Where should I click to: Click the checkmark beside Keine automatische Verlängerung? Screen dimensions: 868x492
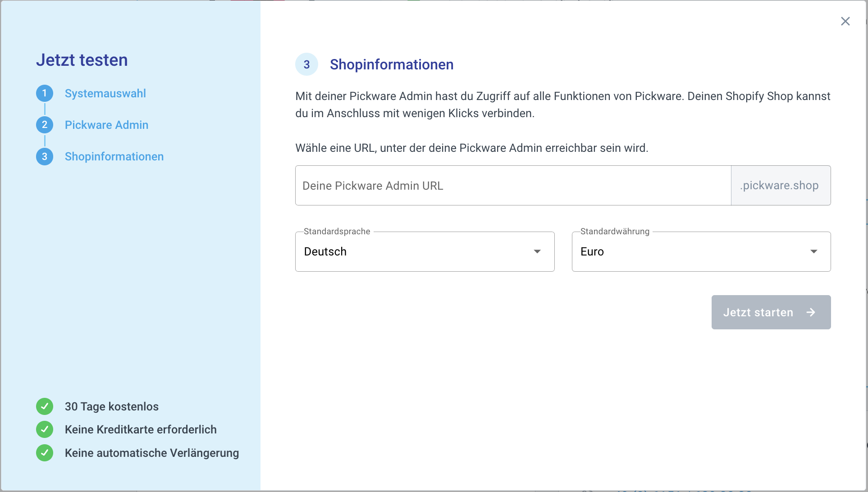point(44,453)
